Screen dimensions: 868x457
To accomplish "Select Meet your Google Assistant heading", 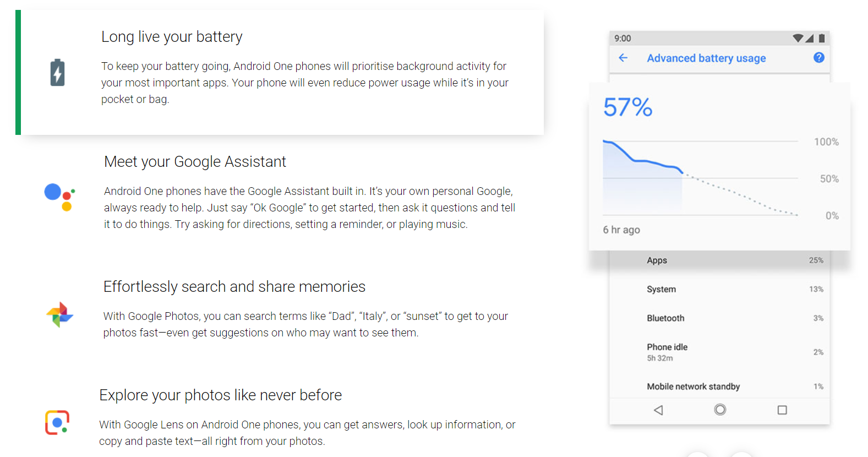I will [195, 162].
